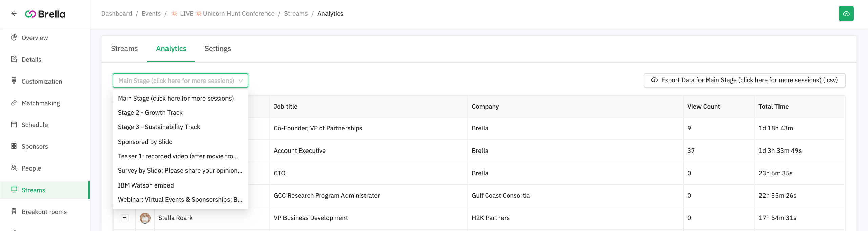Switch to the Streams tab

click(124, 49)
